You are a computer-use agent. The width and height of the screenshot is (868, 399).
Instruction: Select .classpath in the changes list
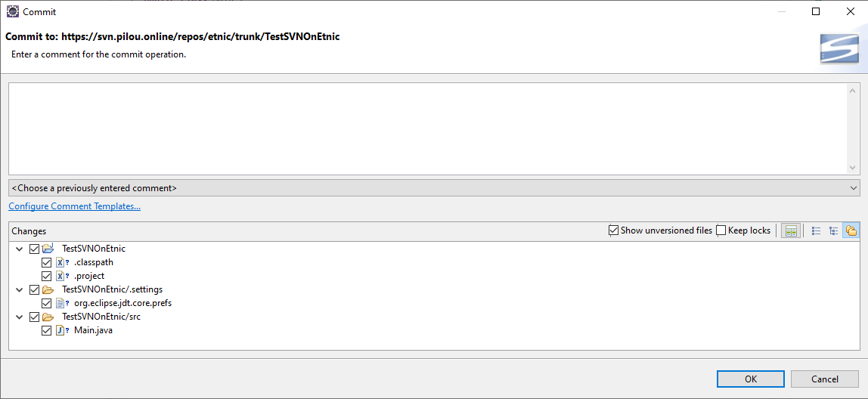[x=94, y=262]
